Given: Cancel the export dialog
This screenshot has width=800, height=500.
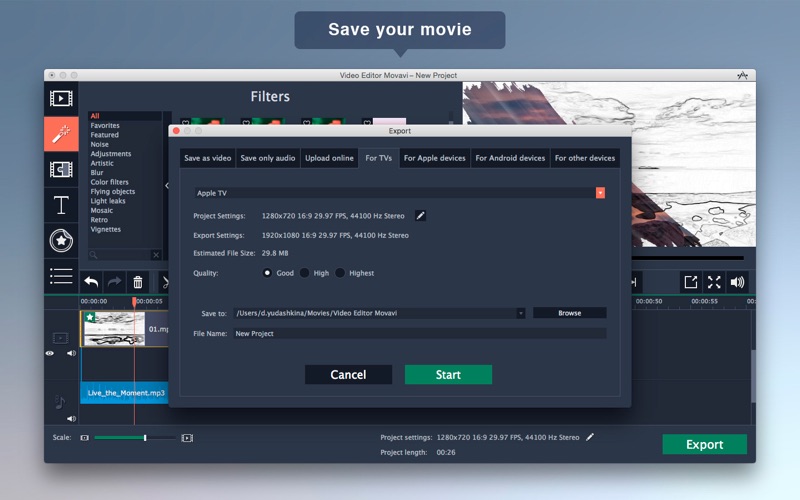Looking at the screenshot, I should click(348, 374).
